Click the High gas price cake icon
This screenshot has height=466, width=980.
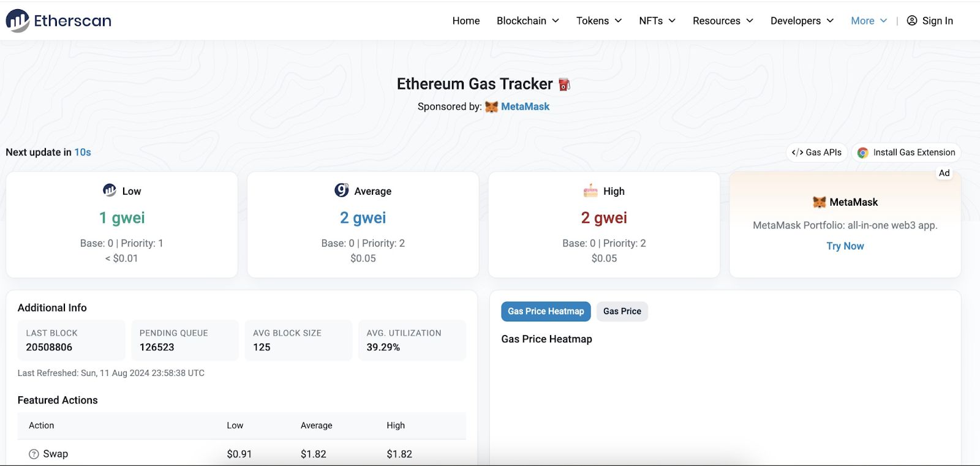pyautogui.click(x=590, y=190)
